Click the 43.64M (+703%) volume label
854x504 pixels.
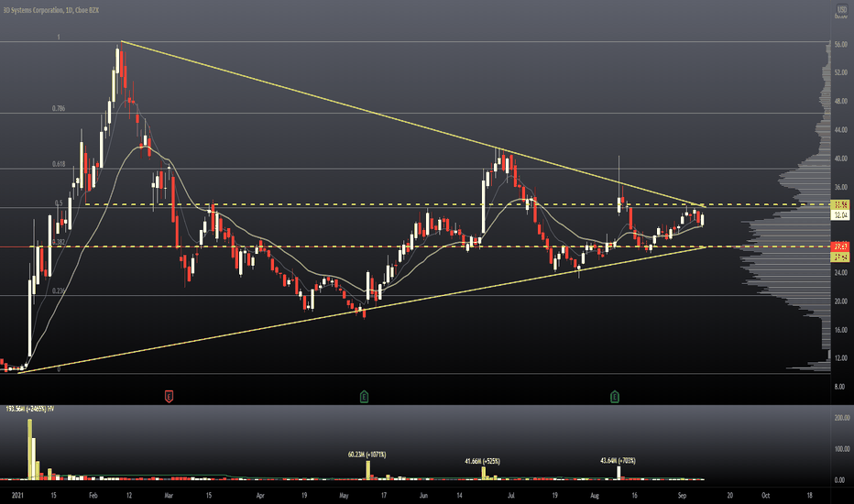pos(618,461)
